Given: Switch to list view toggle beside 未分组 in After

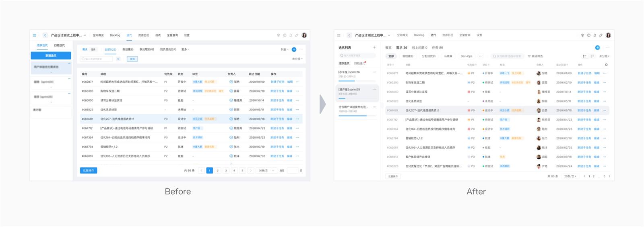Looking at the screenshot, I should pos(584,56).
